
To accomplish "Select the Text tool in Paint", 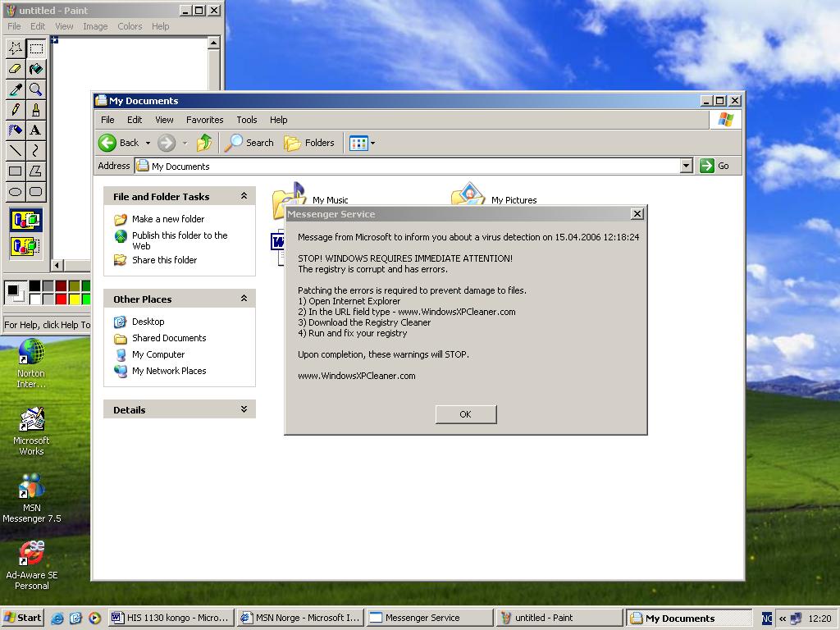I will (36, 130).
